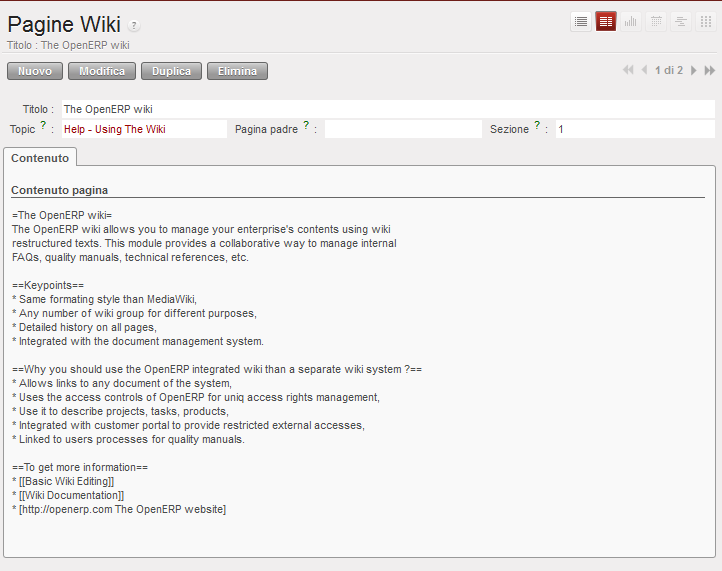
Task: Open Help - Using The Wiki link
Action: [115, 129]
